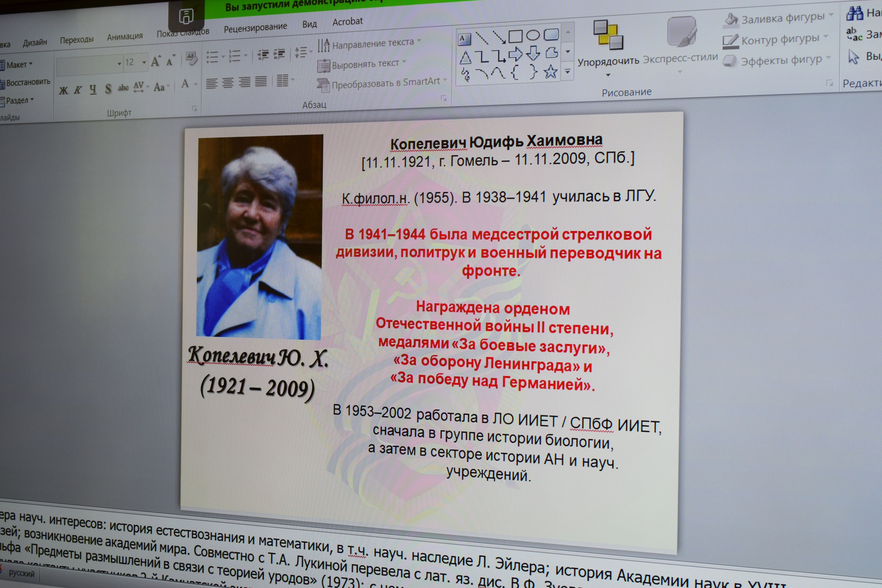Click Преобразовать в SmartArt
Screen dimensions: 882x588
pos(382,83)
